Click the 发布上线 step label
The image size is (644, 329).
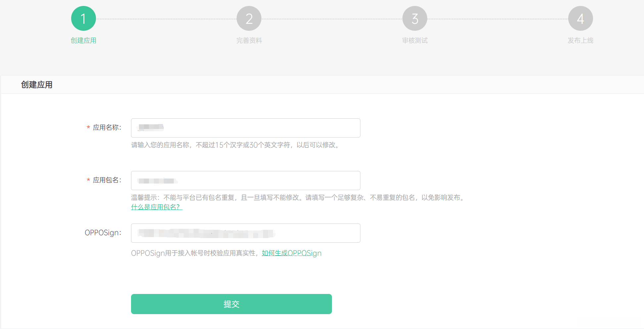pos(580,40)
